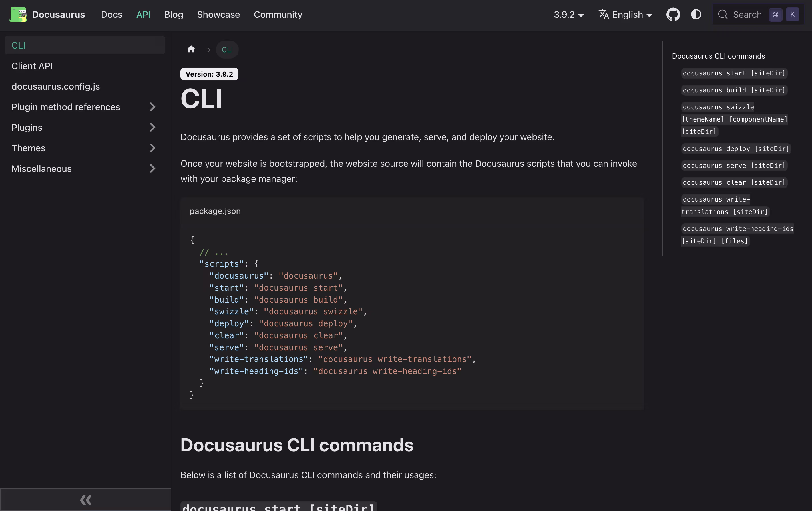Expand the Themes sidebar section
This screenshot has height=511, width=812.
click(153, 148)
